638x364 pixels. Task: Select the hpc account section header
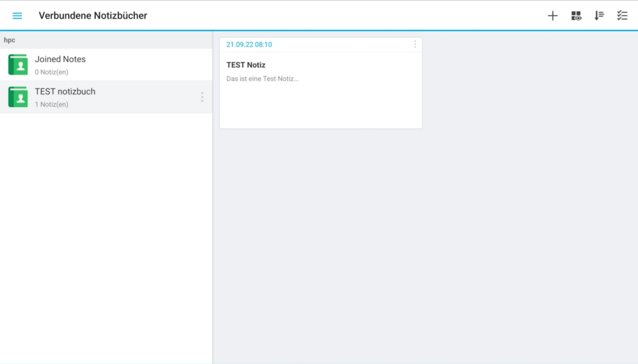coord(9,40)
